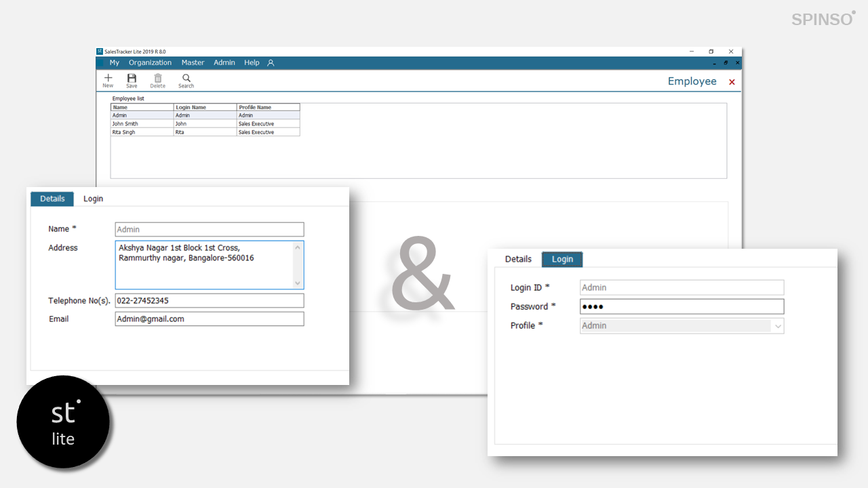This screenshot has height=488, width=868.
Task: Click the New employee toolbar icon
Action: [108, 80]
